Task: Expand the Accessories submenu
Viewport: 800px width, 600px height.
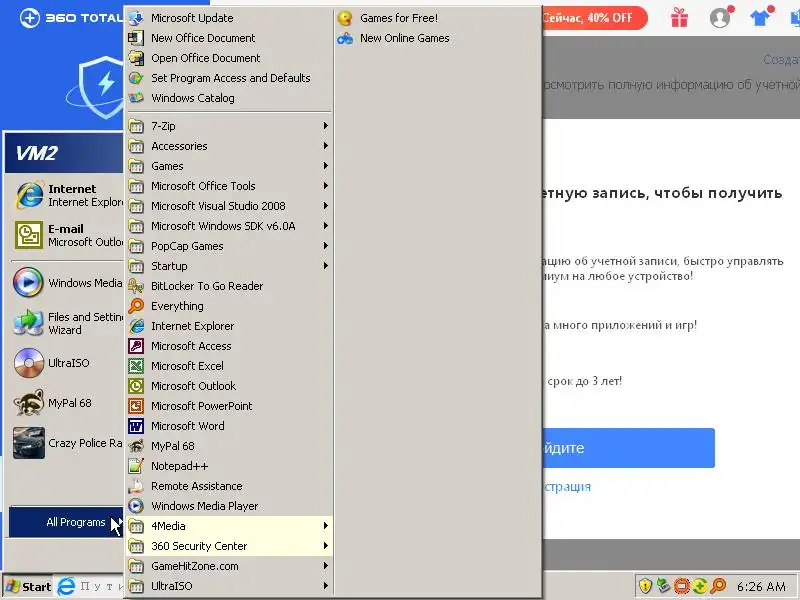Action: (x=230, y=145)
